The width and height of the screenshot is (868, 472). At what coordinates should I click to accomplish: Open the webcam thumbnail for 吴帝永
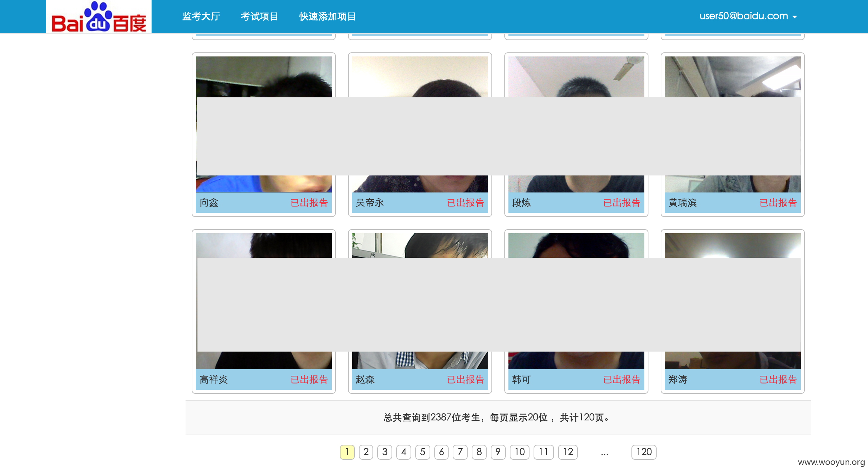[420, 124]
